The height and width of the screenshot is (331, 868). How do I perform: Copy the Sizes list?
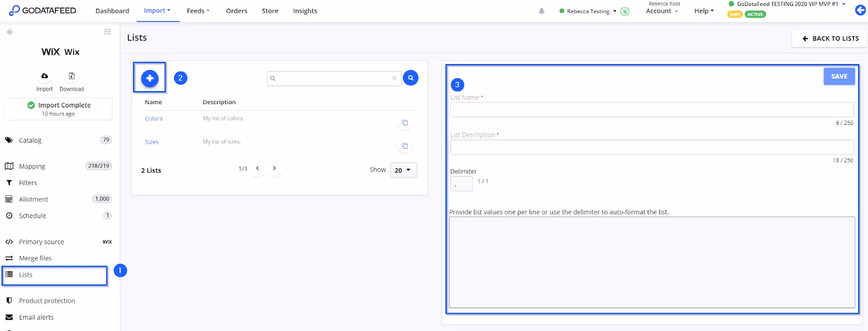[405, 146]
